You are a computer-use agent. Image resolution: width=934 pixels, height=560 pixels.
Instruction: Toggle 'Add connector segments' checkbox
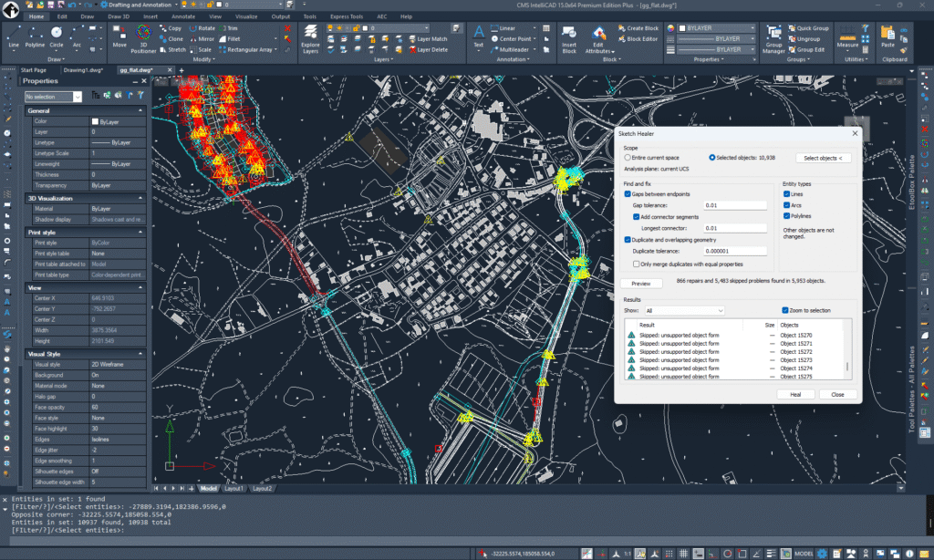636,217
